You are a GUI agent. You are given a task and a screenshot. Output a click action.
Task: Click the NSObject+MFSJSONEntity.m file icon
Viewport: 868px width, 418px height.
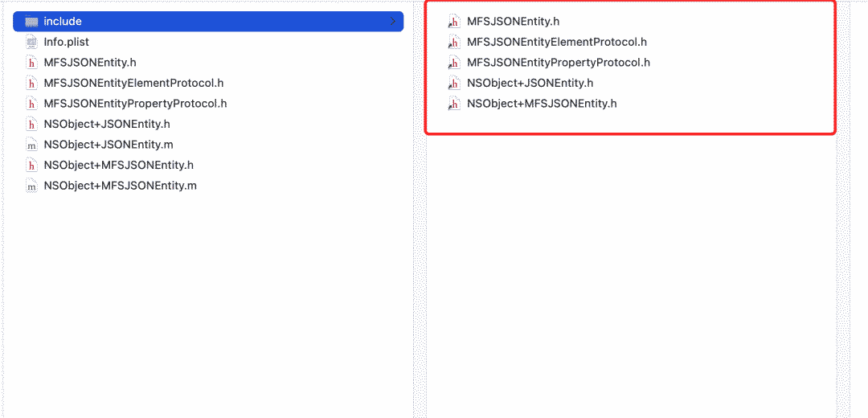click(32, 186)
